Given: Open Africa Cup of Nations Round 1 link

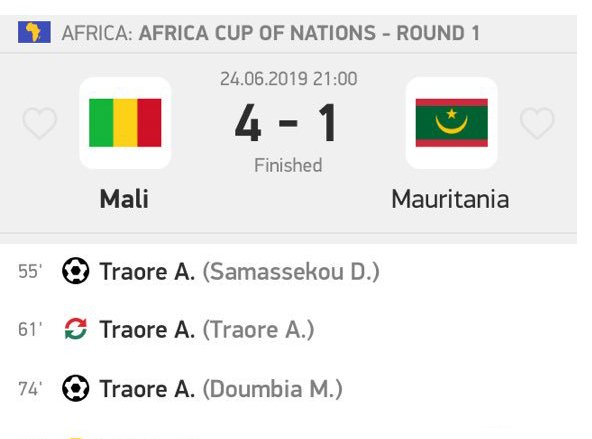Looking at the screenshot, I should pyautogui.click(x=309, y=33).
